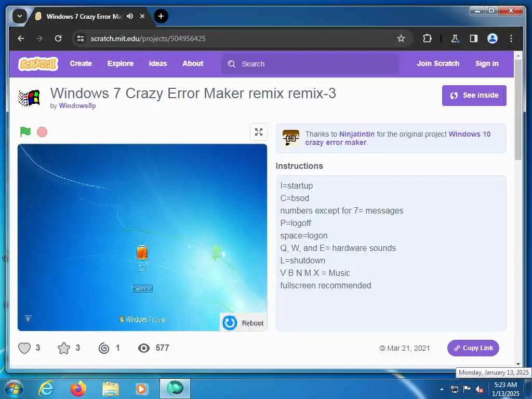The image size is (532, 399).
Task: Click the Copy Link button
Action: tap(473, 348)
